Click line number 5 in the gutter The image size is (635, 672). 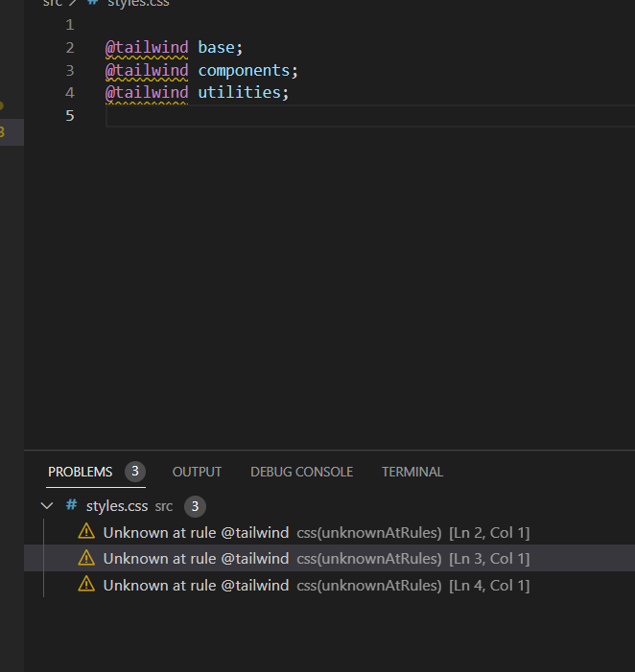[70, 116]
